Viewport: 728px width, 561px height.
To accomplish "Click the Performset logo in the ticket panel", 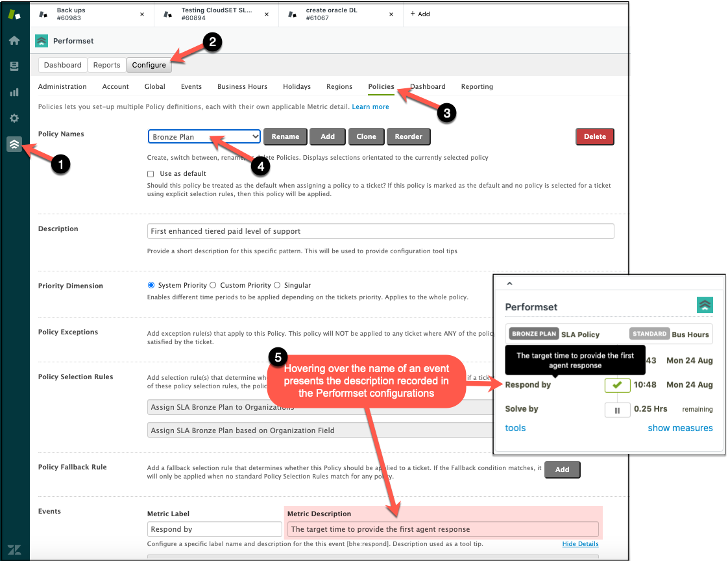I will click(x=705, y=305).
